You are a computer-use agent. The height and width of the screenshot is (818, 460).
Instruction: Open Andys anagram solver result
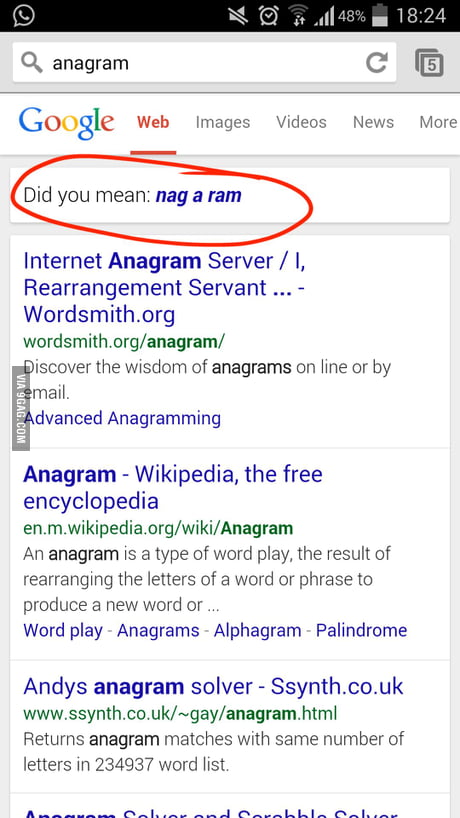[213, 687]
